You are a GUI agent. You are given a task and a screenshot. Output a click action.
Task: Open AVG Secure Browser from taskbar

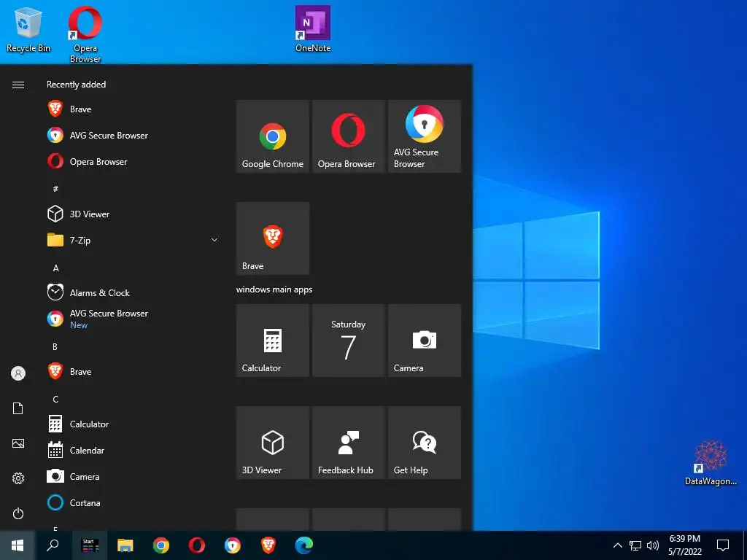pos(233,545)
